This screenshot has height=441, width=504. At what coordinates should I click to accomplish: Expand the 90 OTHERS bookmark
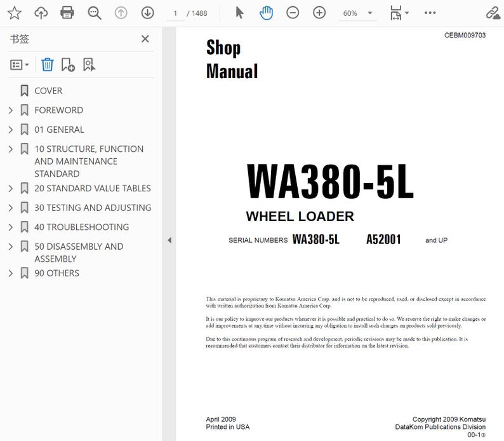click(11, 273)
